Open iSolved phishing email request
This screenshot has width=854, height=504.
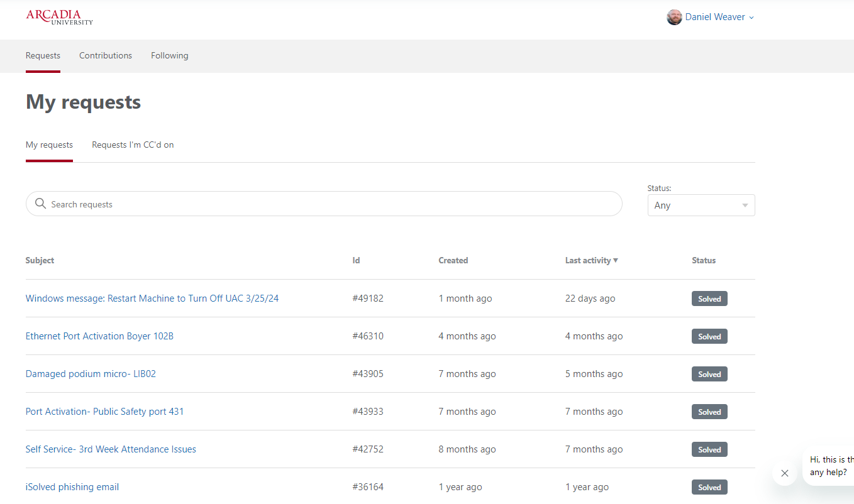[x=72, y=487]
